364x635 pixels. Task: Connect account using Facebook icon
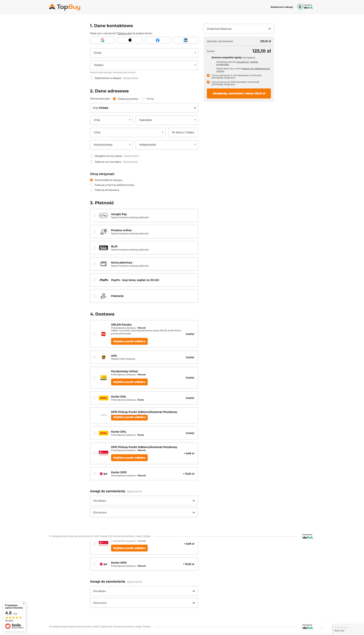pyautogui.click(x=158, y=40)
